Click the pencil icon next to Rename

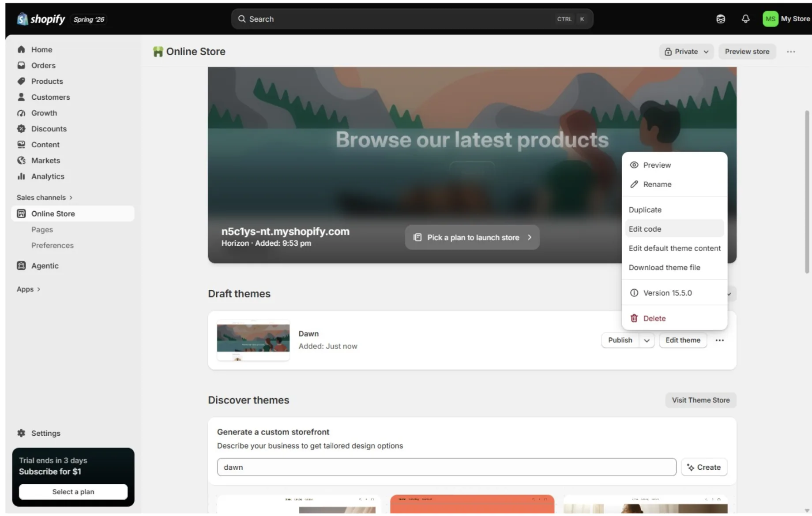coord(634,184)
